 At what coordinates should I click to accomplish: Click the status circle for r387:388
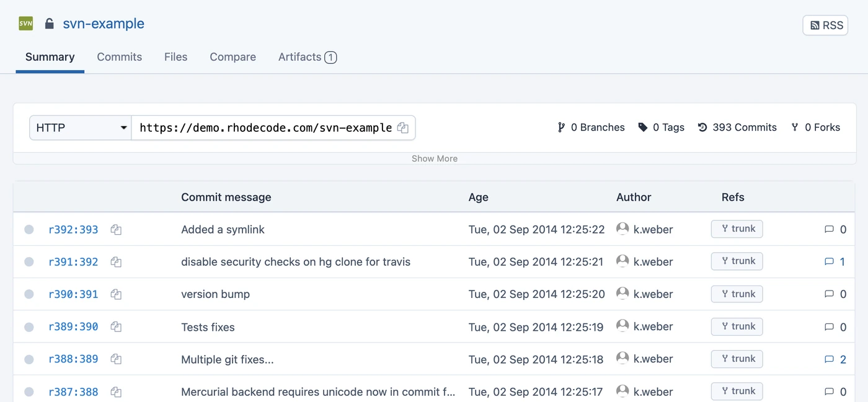29,391
